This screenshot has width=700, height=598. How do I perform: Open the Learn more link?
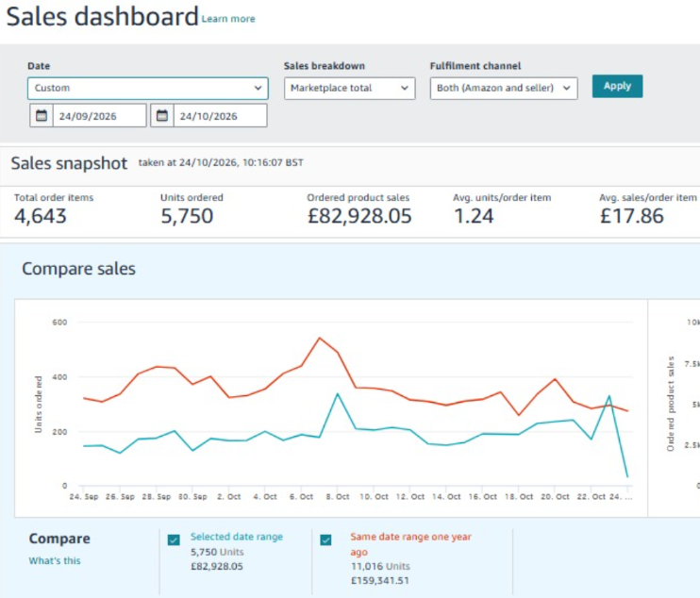(x=228, y=19)
